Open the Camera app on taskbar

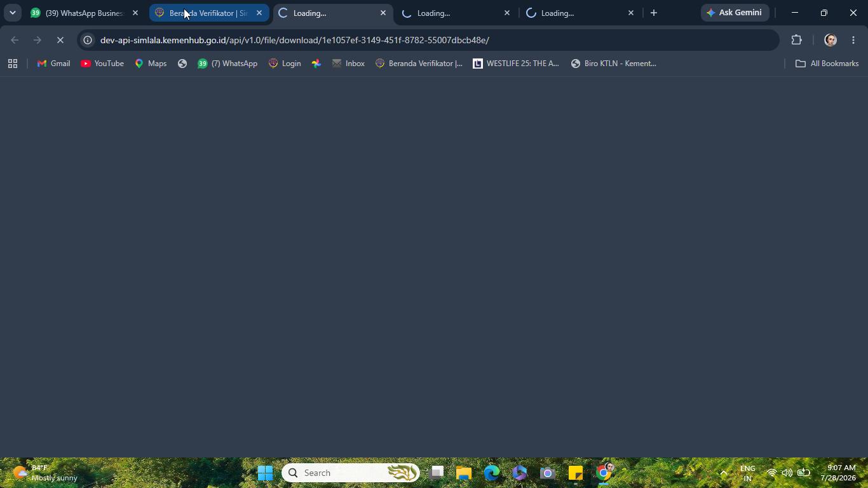click(x=548, y=473)
